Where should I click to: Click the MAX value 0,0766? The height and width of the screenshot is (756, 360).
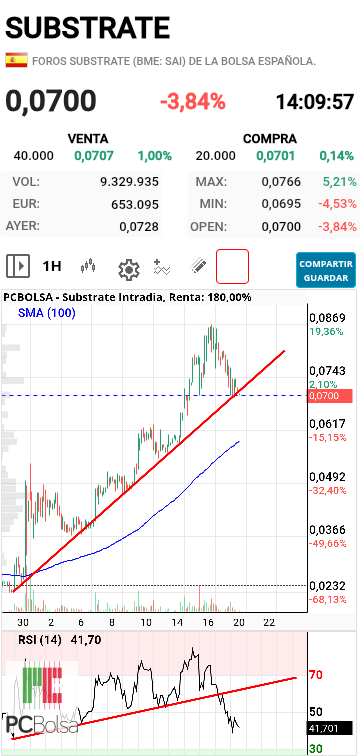point(281,182)
